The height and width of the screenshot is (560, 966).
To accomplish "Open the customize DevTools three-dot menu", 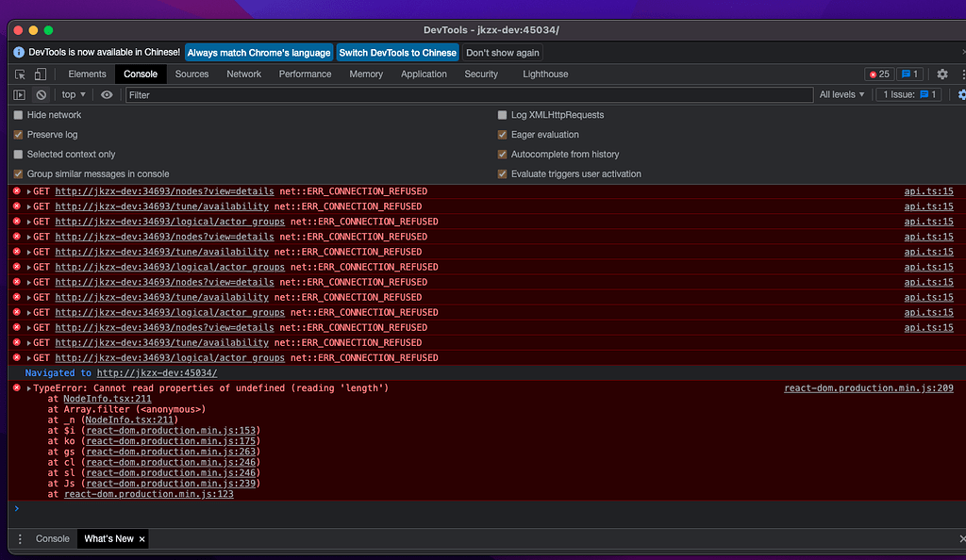I will pyautogui.click(x=961, y=74).
